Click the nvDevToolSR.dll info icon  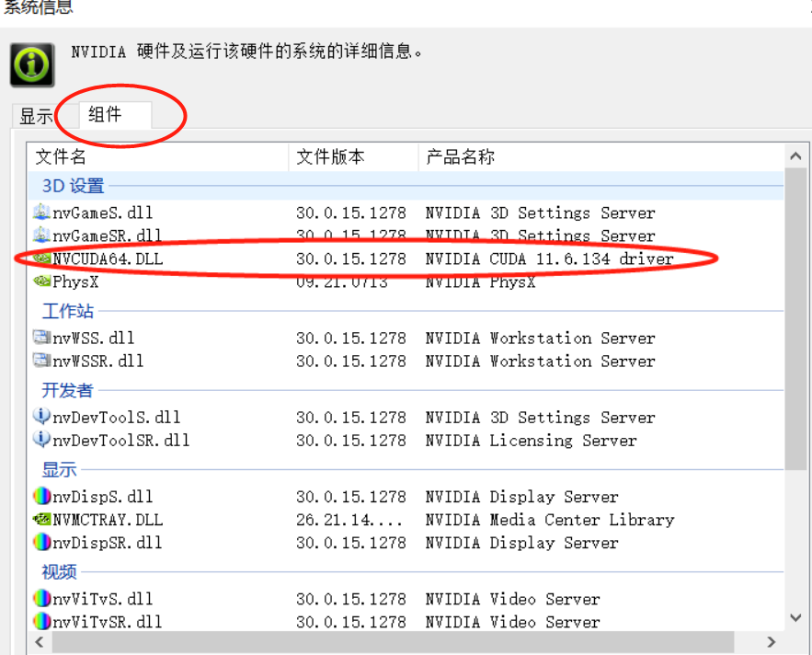point(41,440)
